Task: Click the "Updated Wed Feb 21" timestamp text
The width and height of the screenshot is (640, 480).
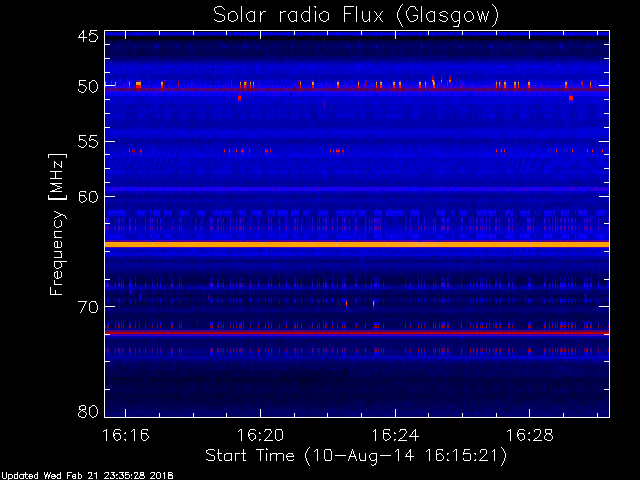Action: point(87,476)
